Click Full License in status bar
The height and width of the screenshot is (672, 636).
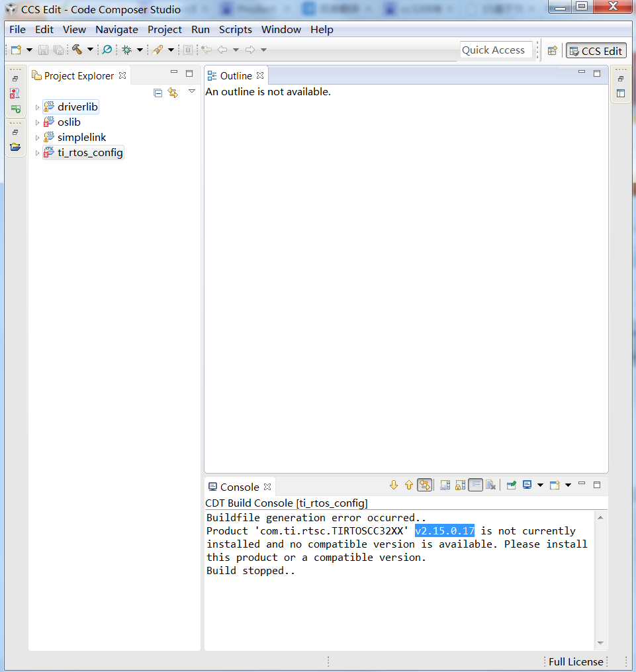[x=576, y=661]
